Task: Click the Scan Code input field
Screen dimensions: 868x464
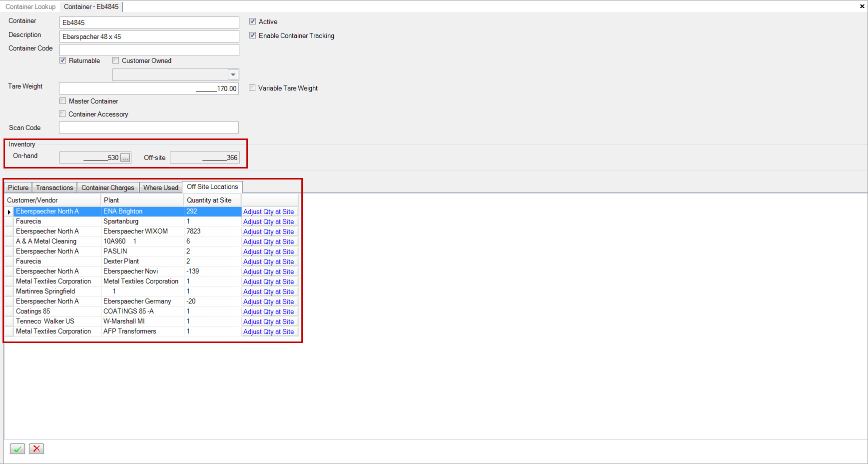Action: point(149,127)
